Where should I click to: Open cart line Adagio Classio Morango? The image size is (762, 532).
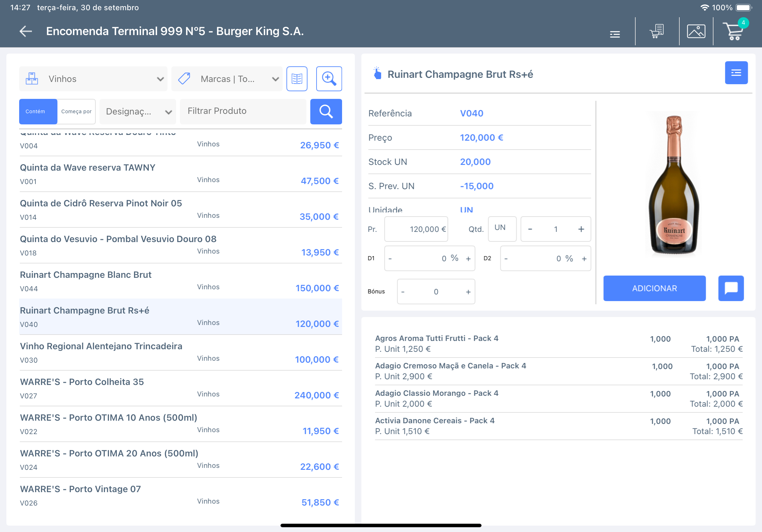tap(558, 399)
